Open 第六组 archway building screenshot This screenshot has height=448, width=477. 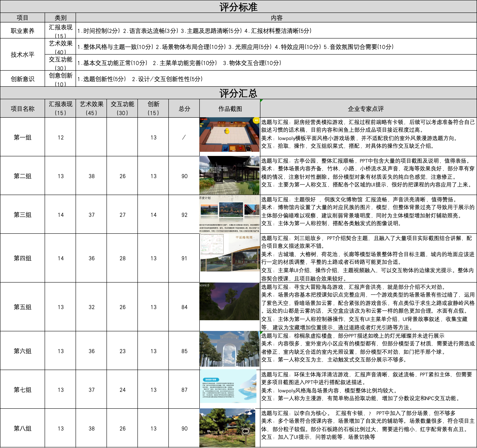tap(229, 349)
